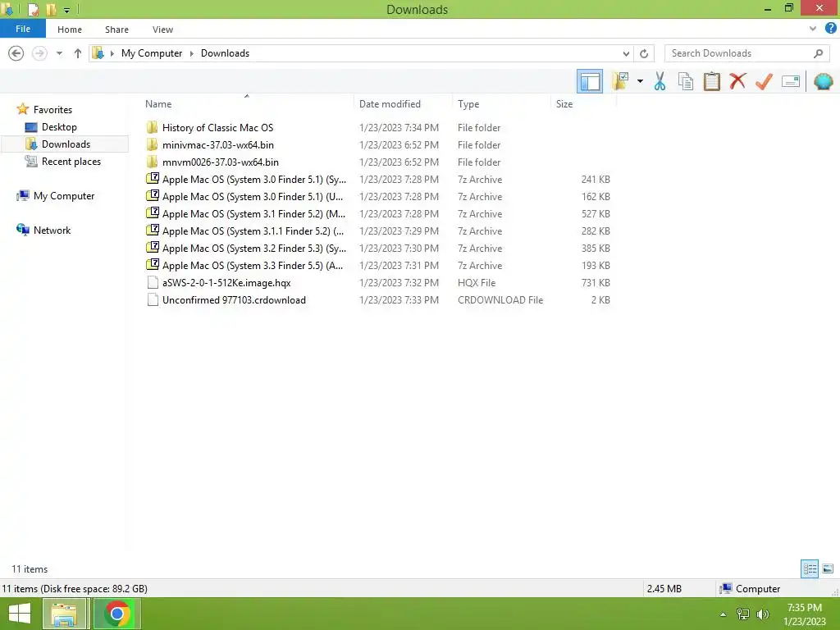
Task: Select the System 3.3 Finder 5.5 archive
Action: [x=253, y=265]
